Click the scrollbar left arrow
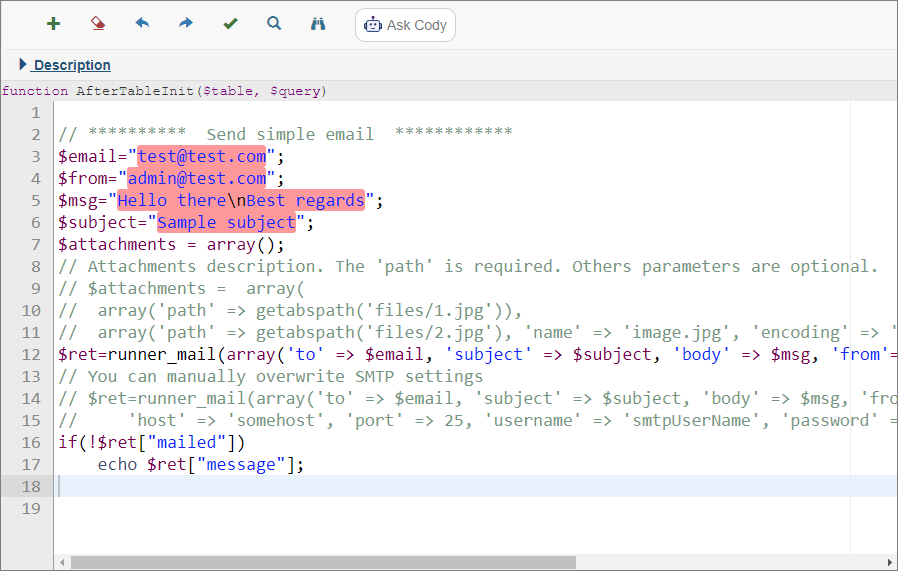Image resolution: width=898 pixels, height=571 pixels. pos(62,562)
